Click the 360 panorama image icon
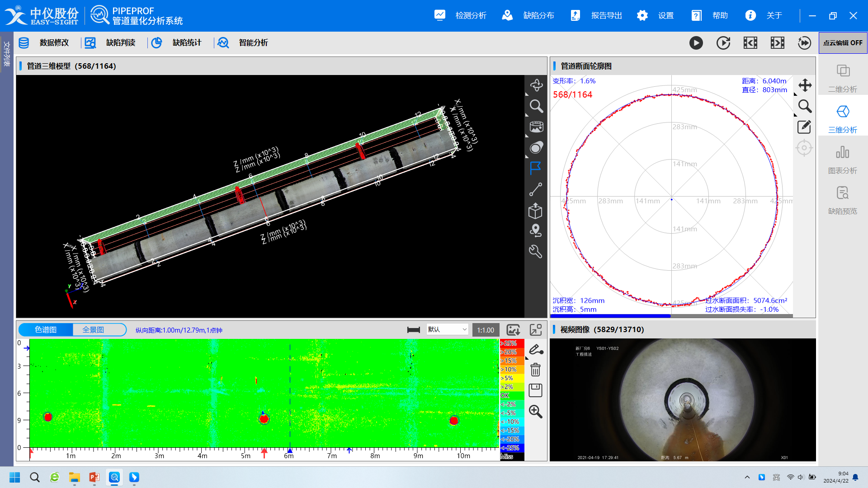 [536, 127]
